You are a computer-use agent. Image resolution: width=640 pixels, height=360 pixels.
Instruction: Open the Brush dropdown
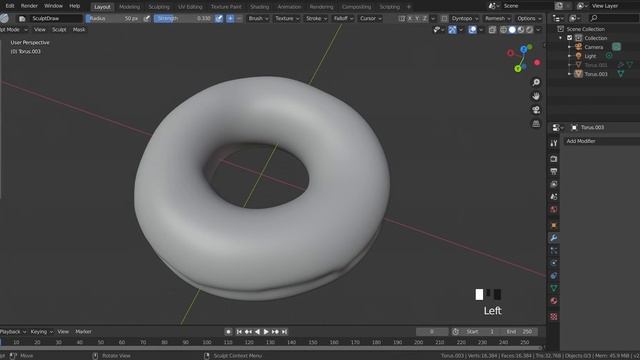[258, 18]
